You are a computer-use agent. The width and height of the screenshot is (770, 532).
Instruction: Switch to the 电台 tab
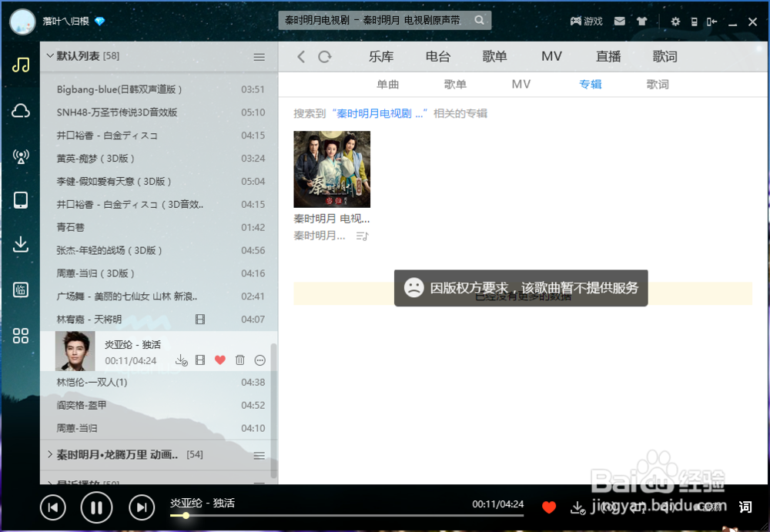coord(437,56)
